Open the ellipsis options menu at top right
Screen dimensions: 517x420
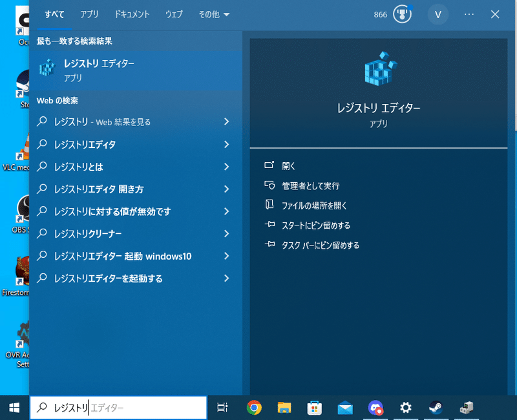(469, 14)
